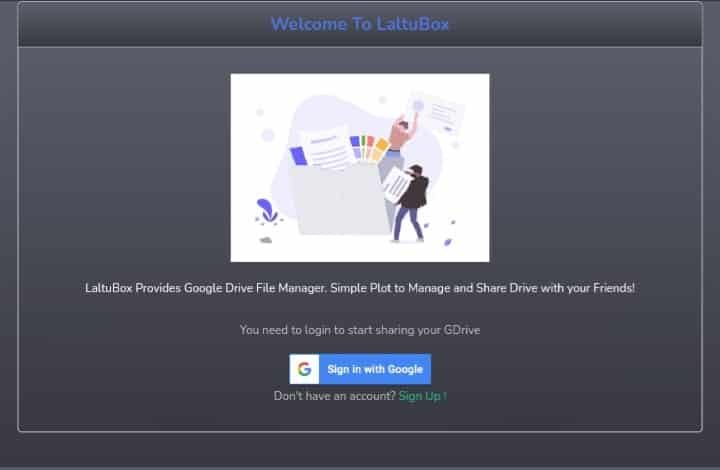The width and height of the screenshot is (720, 470).
Task: Click the Welcome To LaltuBox heading
Action: click(x=360, y=24)
